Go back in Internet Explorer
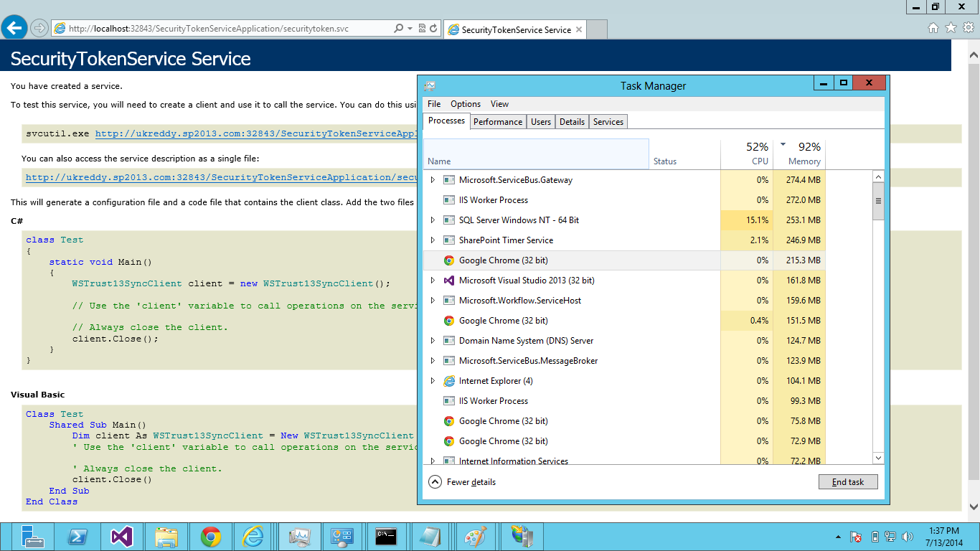 (x=14, y=28)
